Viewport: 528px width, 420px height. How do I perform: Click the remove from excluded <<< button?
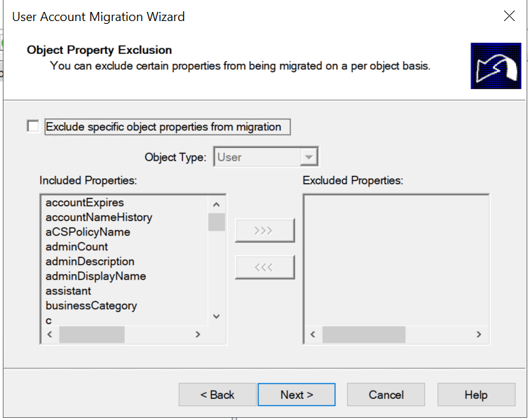pos(265,267)
